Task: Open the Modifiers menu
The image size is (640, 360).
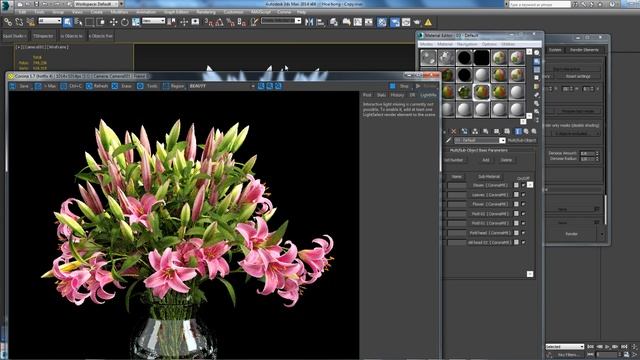Action: pyautogui.click(x=119, y=12)
